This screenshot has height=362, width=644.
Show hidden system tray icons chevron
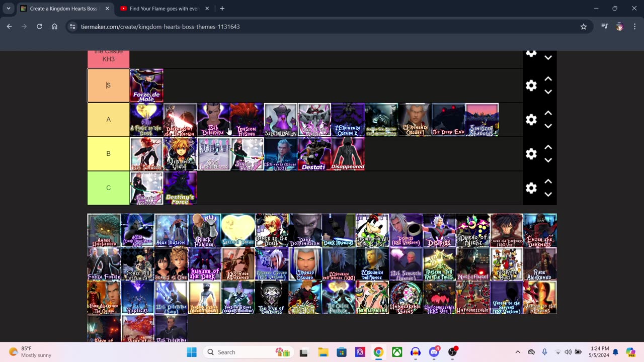[517, 352]
